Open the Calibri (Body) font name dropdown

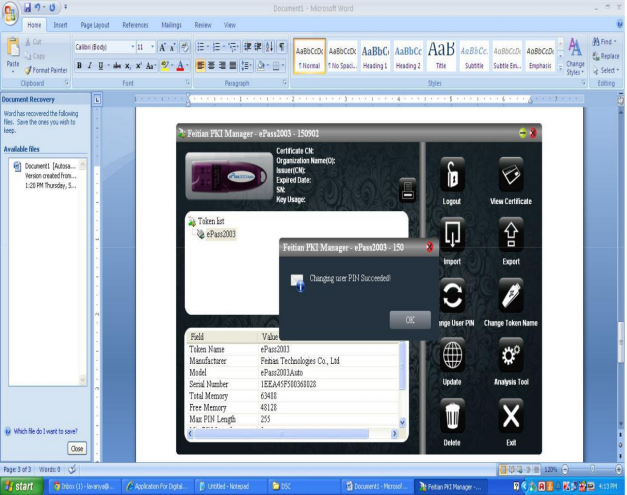(133, 47)
